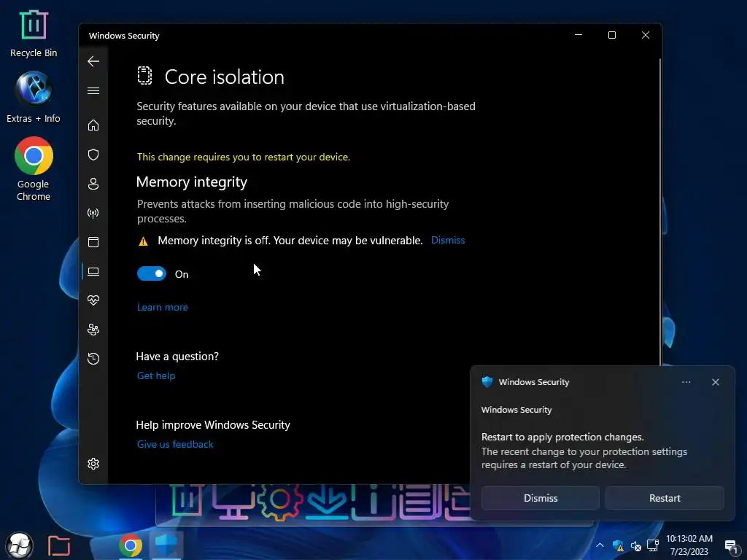Open Firewall & network protection icon
Viewport: 747px width, 560px height.
pos(93,213)
